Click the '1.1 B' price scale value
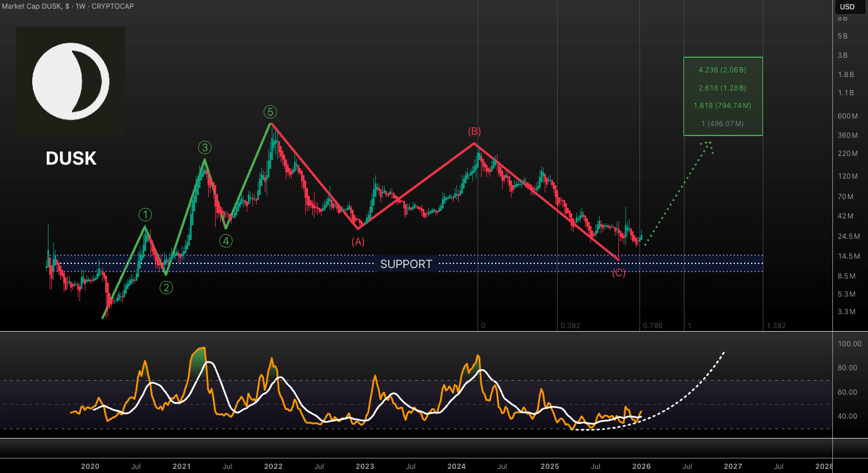This screenshot has width=868, height=473. [x=846, y=93]
